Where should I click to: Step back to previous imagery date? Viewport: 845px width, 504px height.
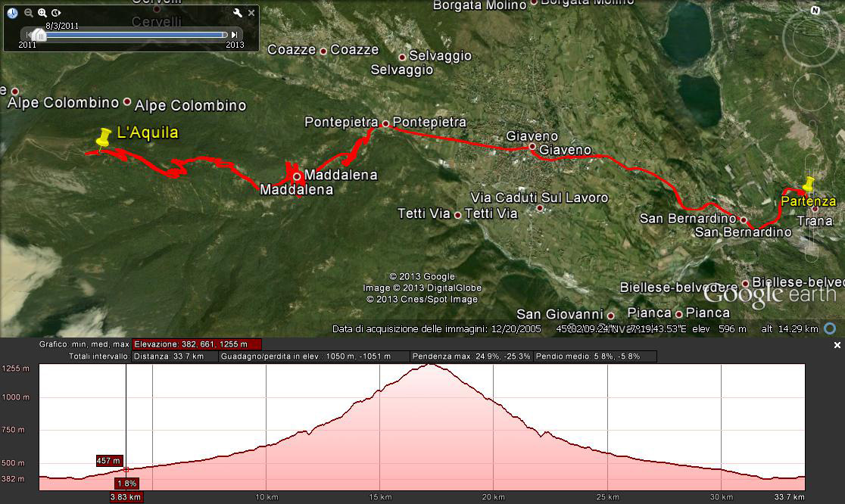[28, 35]
